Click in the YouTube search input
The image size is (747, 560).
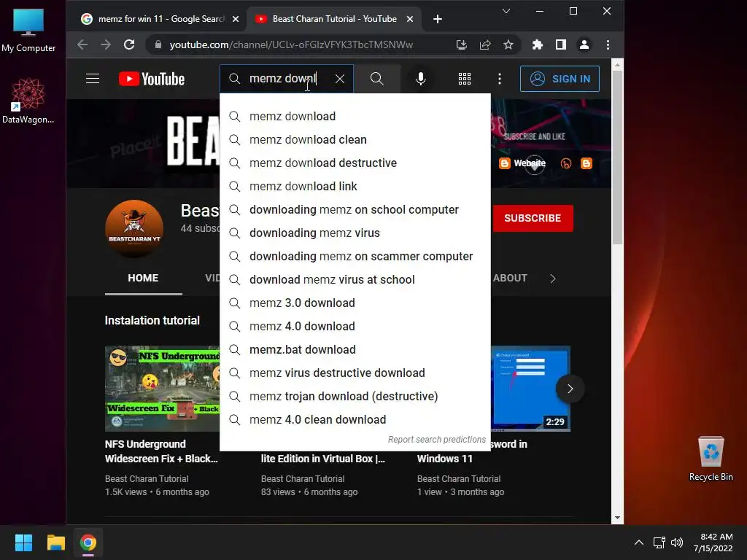(286, 79)
